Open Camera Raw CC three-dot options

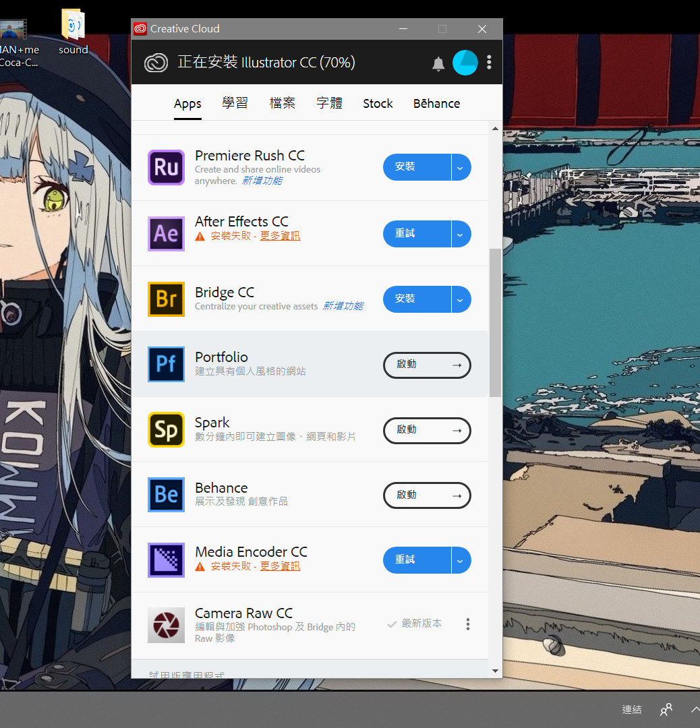[468, 624]
